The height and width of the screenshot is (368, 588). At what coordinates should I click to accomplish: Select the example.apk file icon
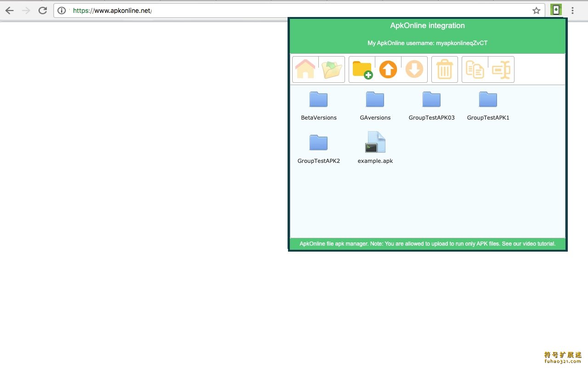click(x=375, y=142)
